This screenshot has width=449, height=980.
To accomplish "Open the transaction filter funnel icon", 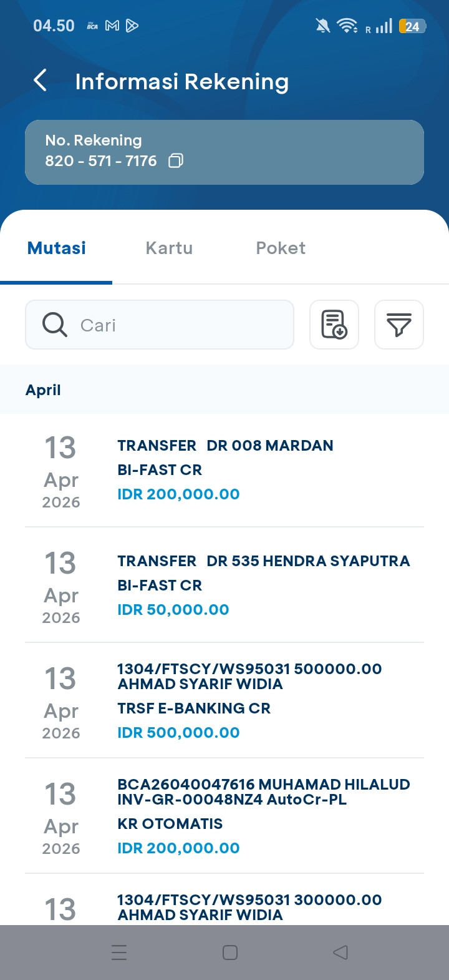I will 399,325.
